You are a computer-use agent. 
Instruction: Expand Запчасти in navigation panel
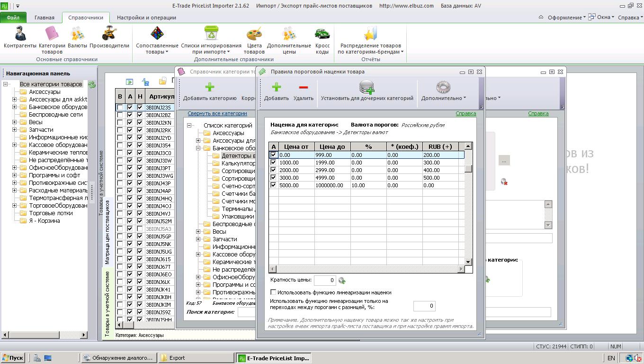[14, 130]
